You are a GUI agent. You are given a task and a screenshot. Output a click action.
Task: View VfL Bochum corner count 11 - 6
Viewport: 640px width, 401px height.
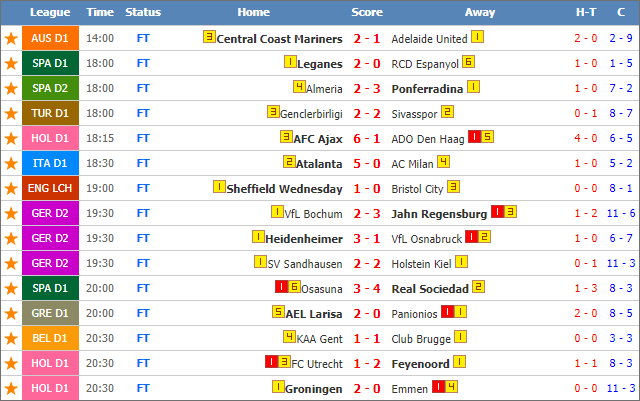621,213
